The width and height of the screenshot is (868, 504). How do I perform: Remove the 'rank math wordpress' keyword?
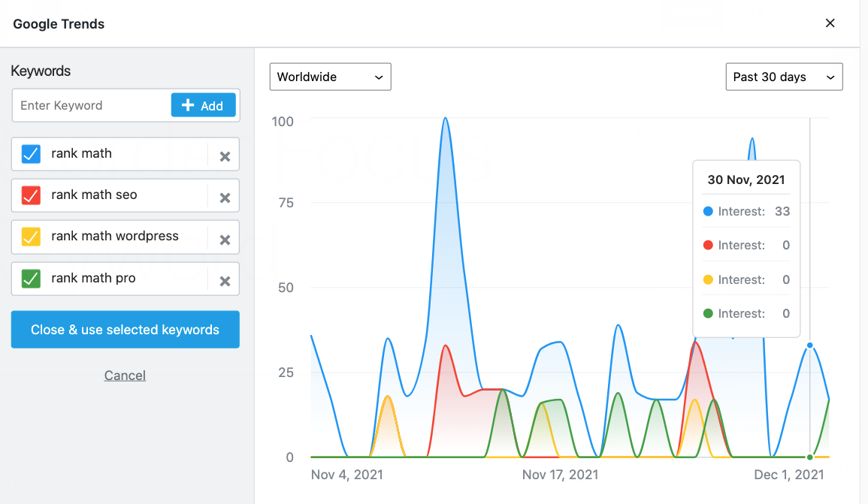point(225,240)
